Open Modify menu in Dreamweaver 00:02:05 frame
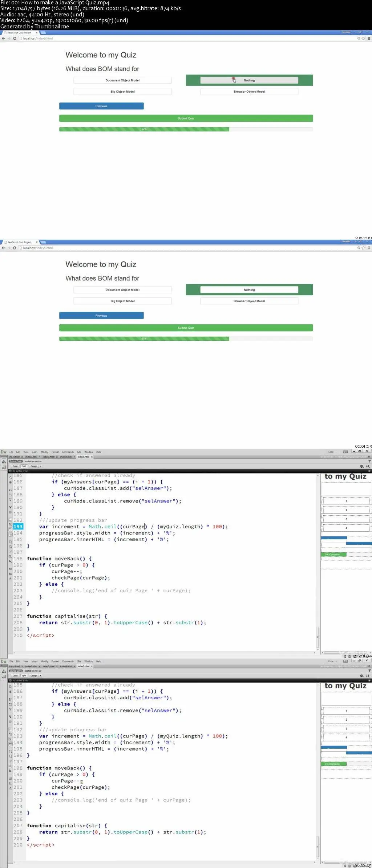This screenshot has width=372, height=868. (45, 661)
